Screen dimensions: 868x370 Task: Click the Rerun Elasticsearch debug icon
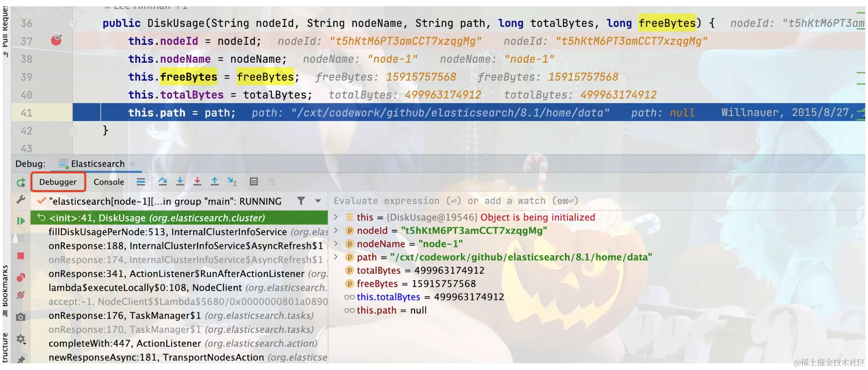[x=21, y=182]
